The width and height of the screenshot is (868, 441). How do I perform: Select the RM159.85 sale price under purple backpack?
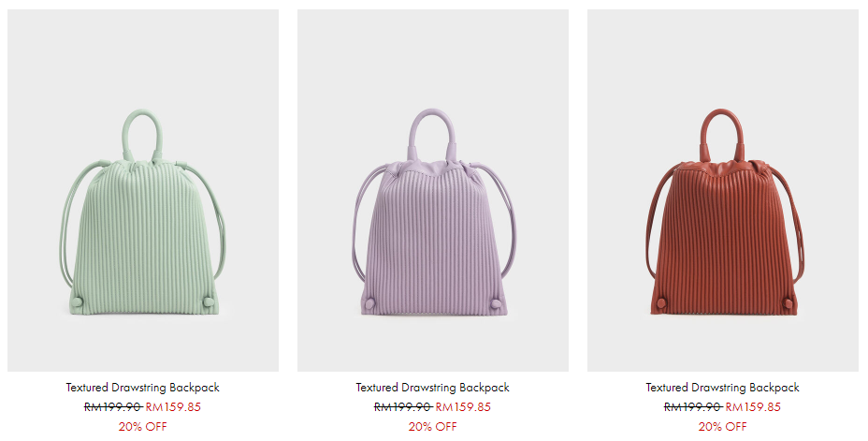click(463, 407)
